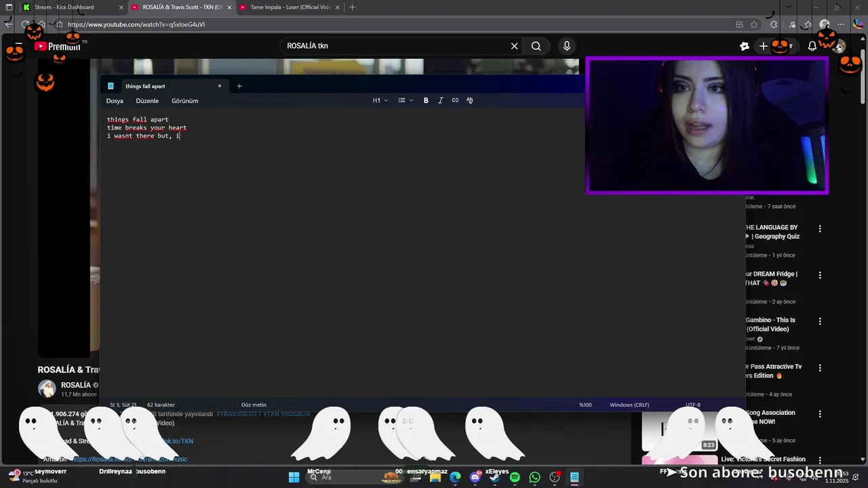Viewport: 868px width, 488px height.
Task: Open options for Geography Quiz video
Action: pyautogui.click(x=820, y=229)
